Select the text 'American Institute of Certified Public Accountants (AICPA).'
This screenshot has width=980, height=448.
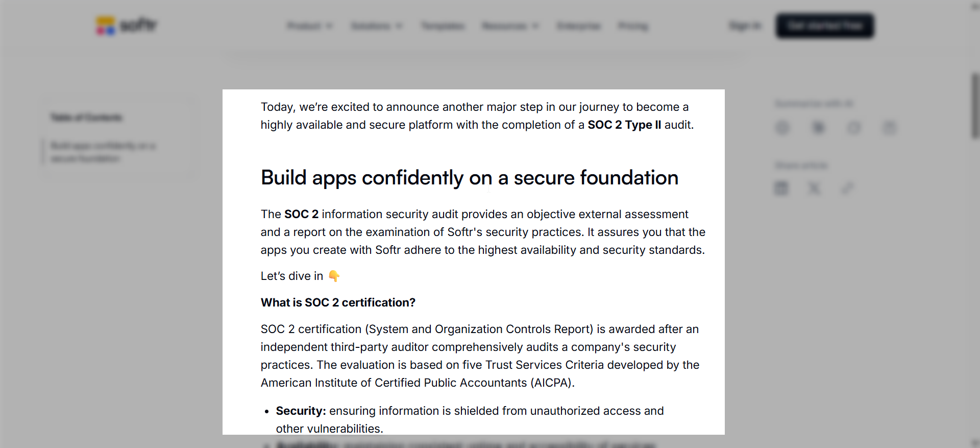pyautogui.click(x=418, y=383)
